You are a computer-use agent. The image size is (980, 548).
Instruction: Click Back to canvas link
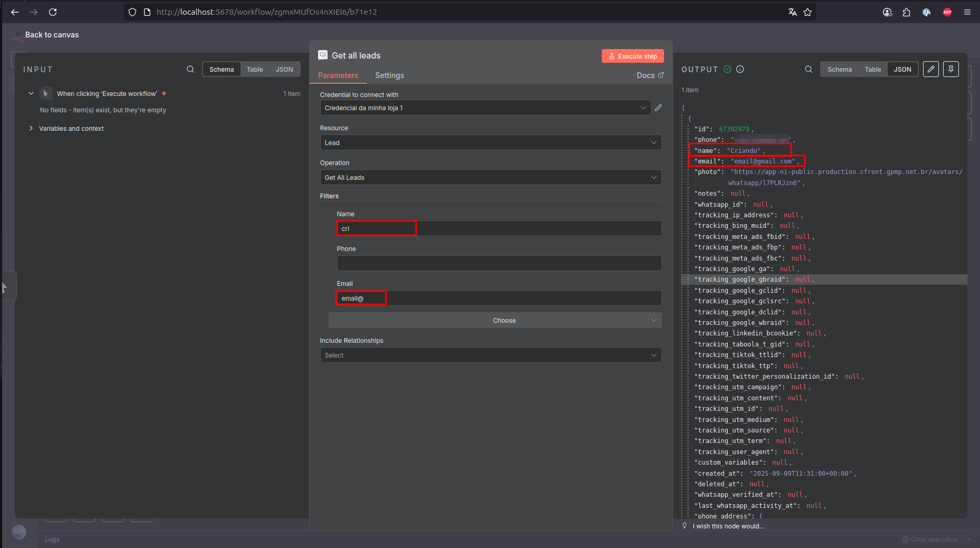click(x=52, y=35)
